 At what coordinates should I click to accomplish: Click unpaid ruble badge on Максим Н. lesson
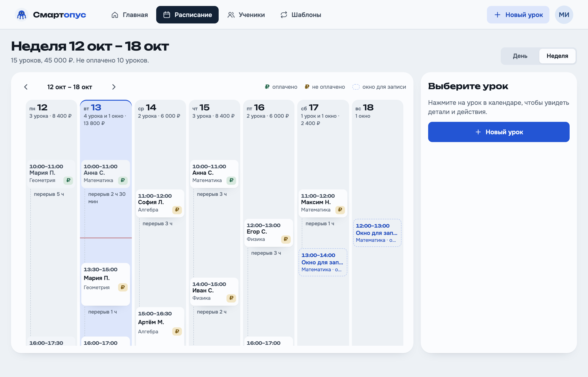coord(340,210)
